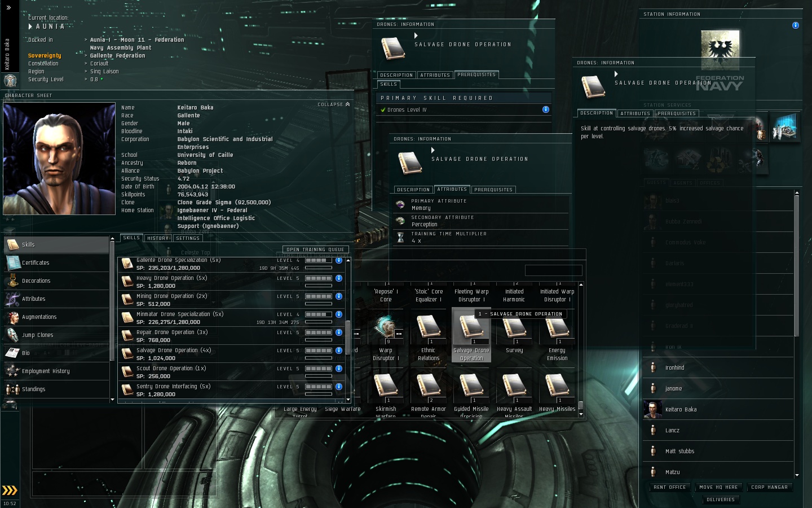This screenshot has height=508, width=812.
Task: Open the blue station service icon with scientists
Action: (x=785, y=128)
